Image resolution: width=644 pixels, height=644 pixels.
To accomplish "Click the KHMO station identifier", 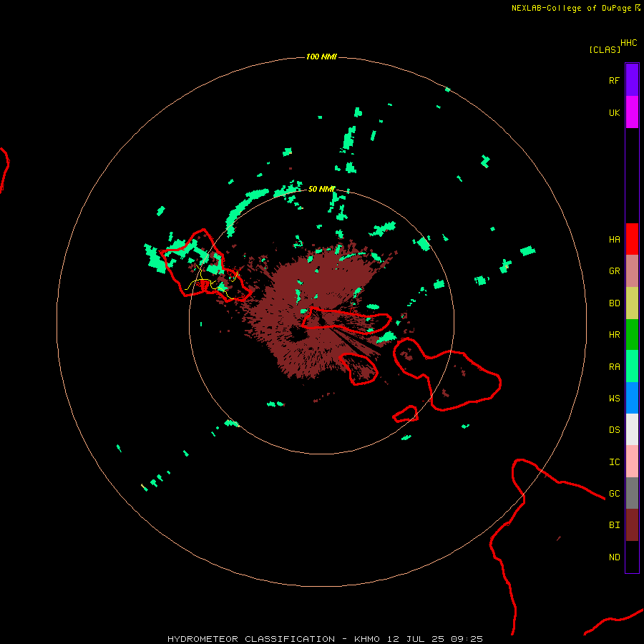I will pos(366,639).
